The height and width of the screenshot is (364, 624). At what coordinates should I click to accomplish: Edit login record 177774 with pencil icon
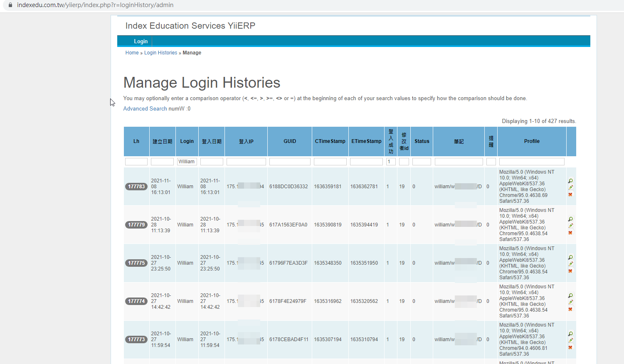(x=570, y=302)
